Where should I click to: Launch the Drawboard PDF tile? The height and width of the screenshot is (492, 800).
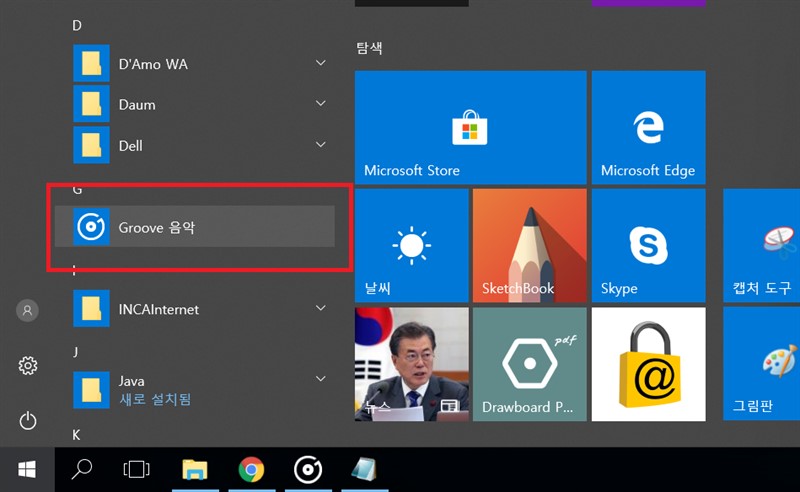tap(530, 364)
